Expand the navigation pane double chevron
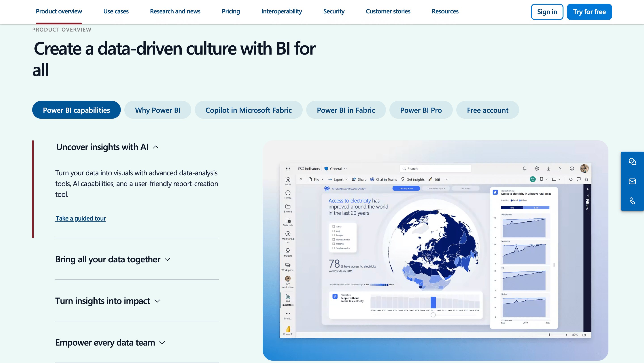 (x=301, y=179)
